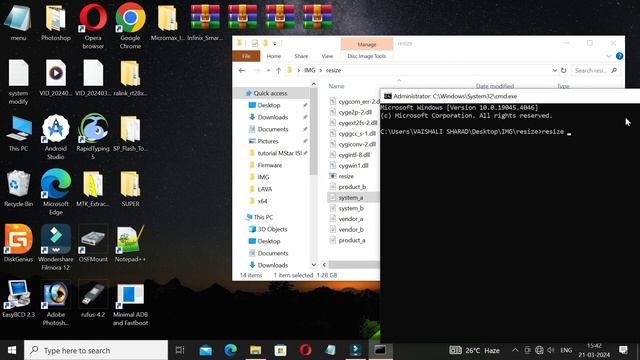Screen dimensions: 640x360
Task: Select the resize application file
Action: click(x=346, y=176)
